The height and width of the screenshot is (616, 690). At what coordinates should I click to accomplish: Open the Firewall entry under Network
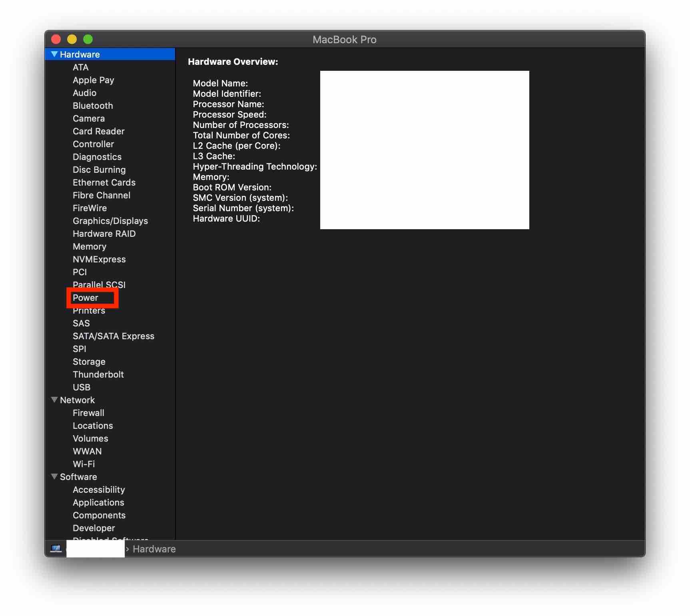point(89,413)
